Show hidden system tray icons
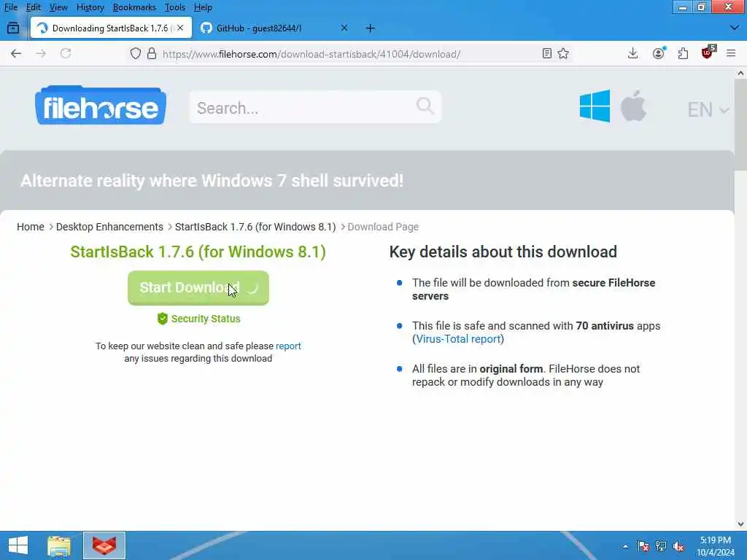The image size is (747, 560). (625, 546)
